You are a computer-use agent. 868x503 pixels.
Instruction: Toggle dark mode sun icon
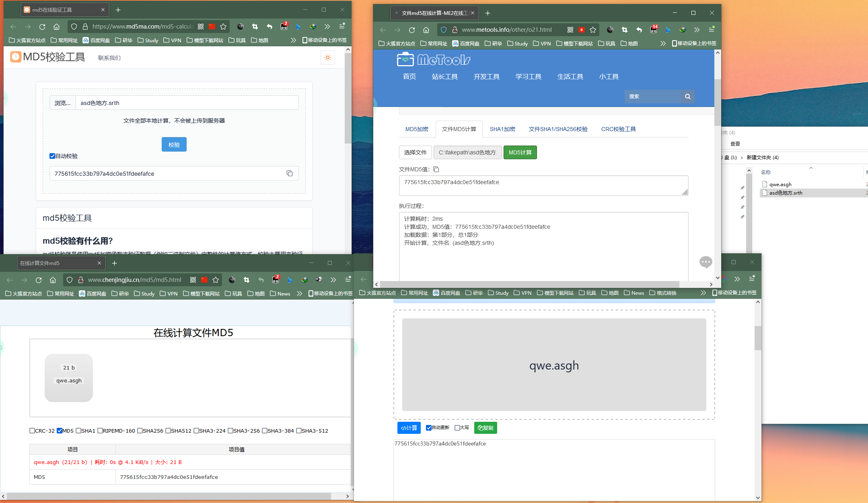[328, 57]
